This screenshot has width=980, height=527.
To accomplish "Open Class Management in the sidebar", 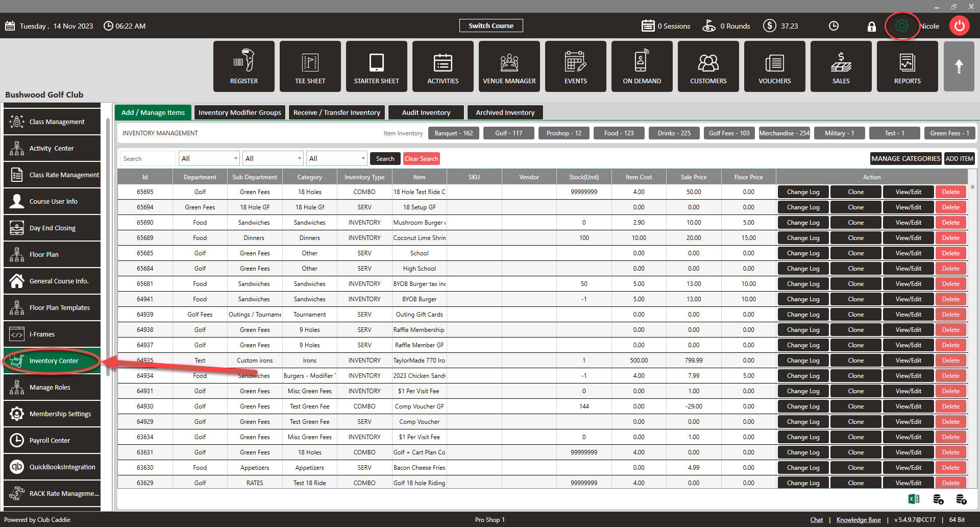I will pos(52,122).
